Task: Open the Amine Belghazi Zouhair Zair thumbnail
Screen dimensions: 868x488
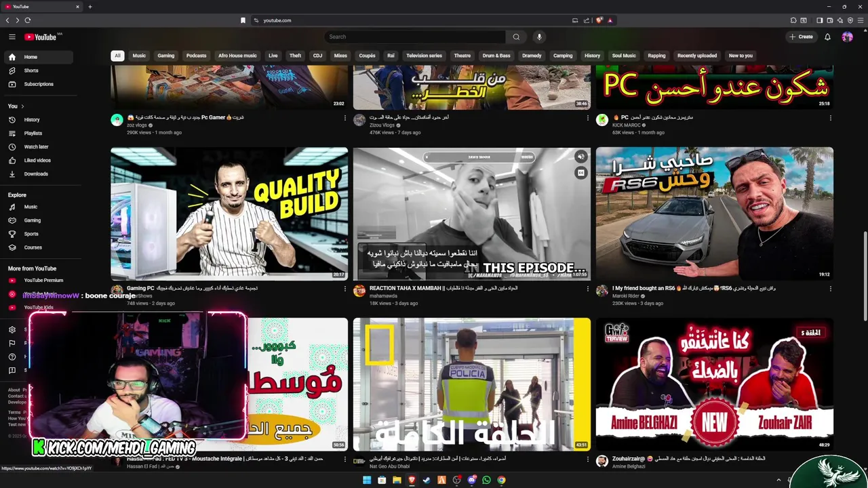Action: click(714, 384)
